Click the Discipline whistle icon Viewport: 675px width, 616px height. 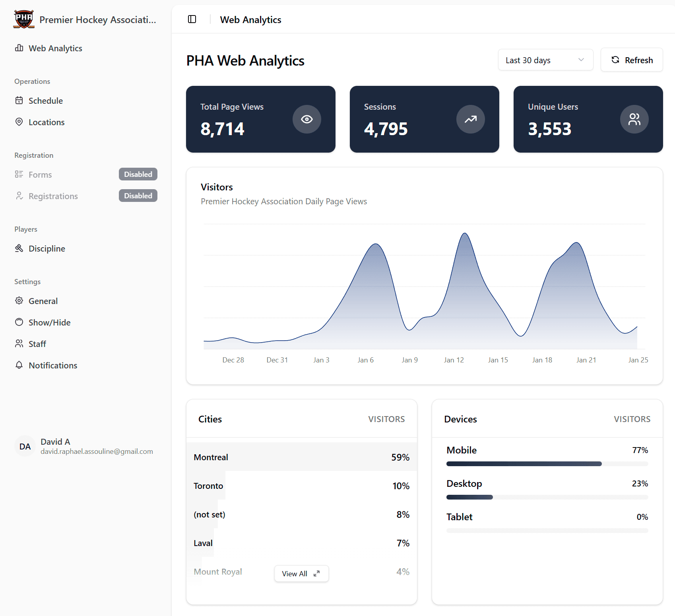19,248
